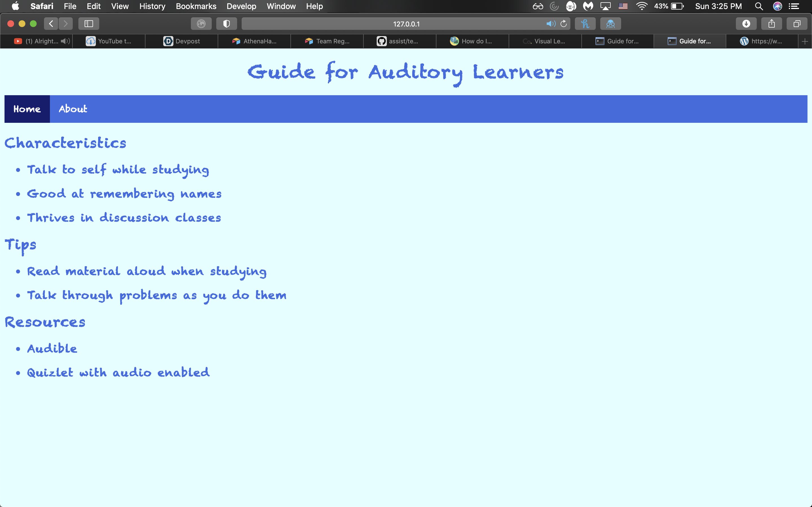This screenshot has height=507, width=812.
Task: Show downloads with the download arrow icon
Action: (x=746, y=24)
